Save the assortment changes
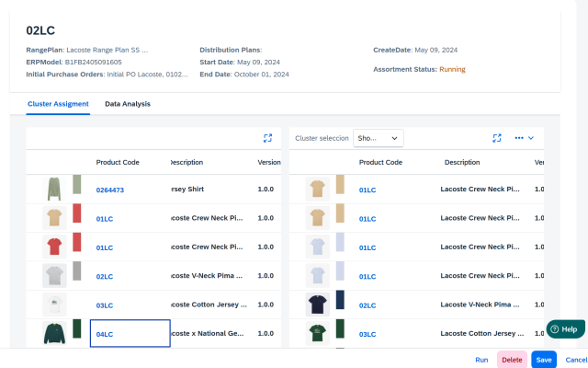Screen dimensions: 588x368 pyautogui.click(x=543, y=360)
